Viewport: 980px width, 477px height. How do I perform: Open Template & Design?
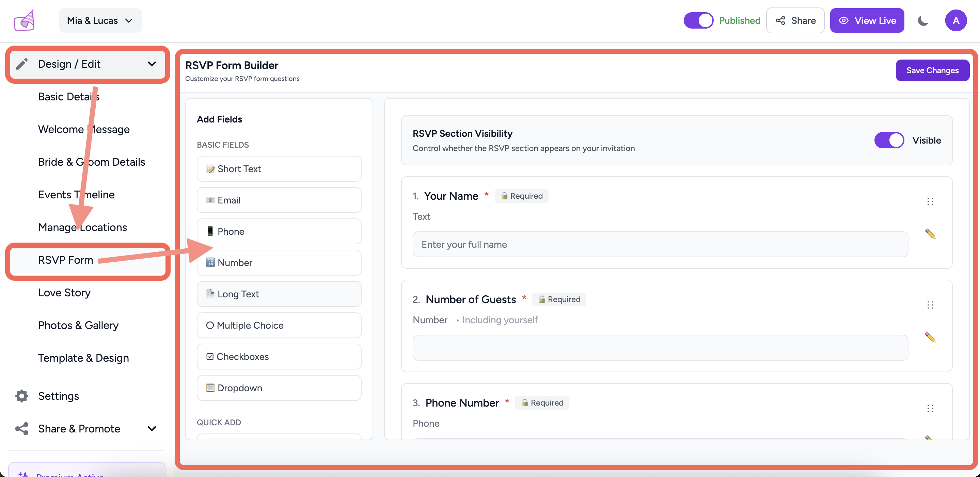(83, 358)
